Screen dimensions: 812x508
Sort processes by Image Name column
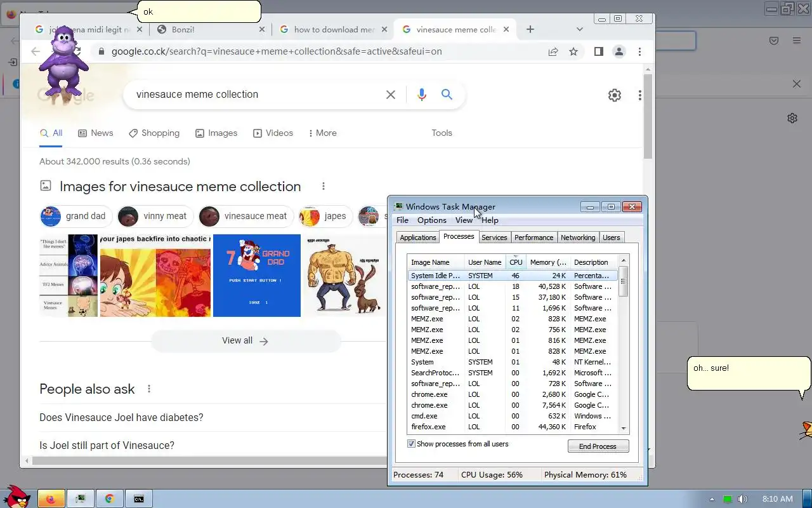point(436,262)
